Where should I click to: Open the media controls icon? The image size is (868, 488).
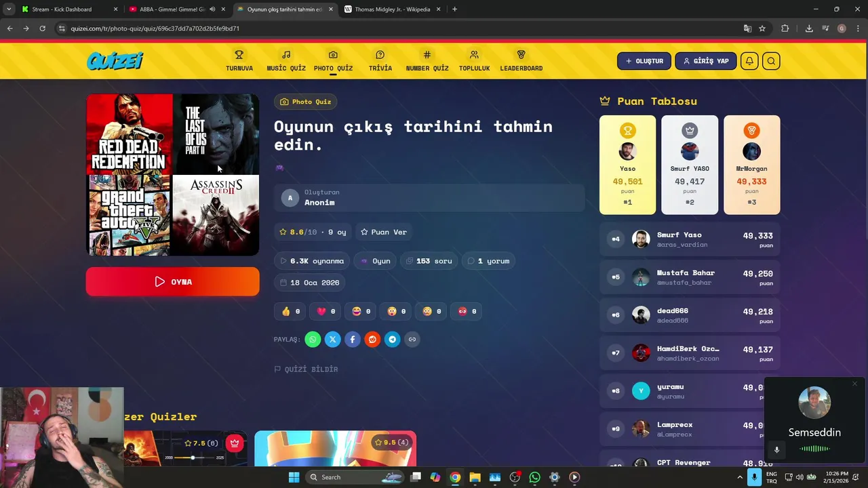[x=825, y=28]
